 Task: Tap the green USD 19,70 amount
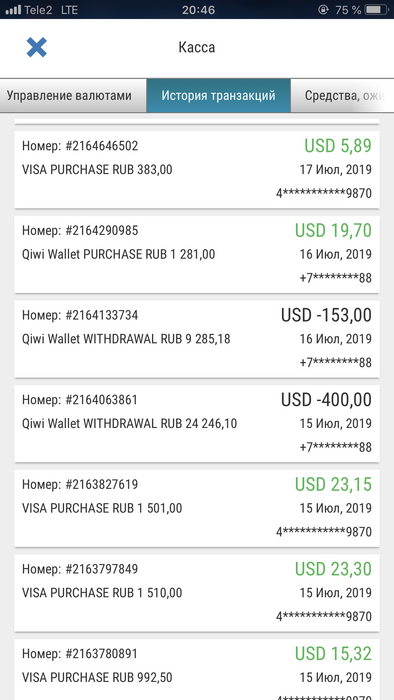pyautogui.click(x=333, y=230)
